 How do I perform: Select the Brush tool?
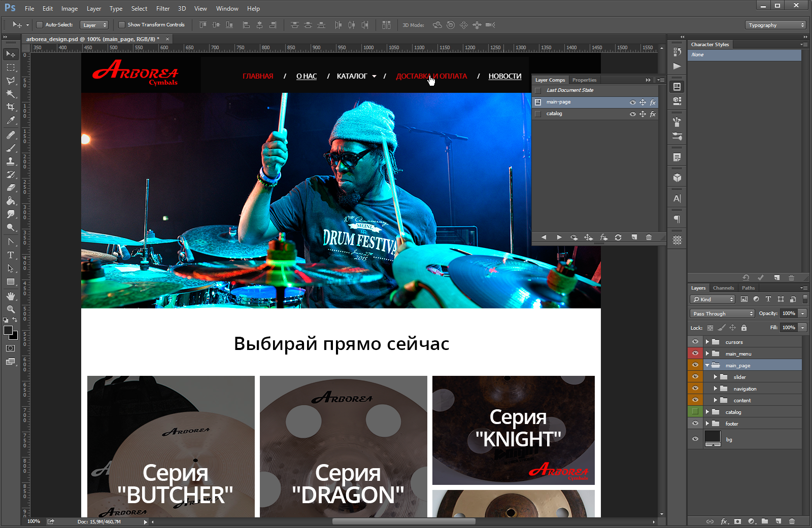click(11, 148)
